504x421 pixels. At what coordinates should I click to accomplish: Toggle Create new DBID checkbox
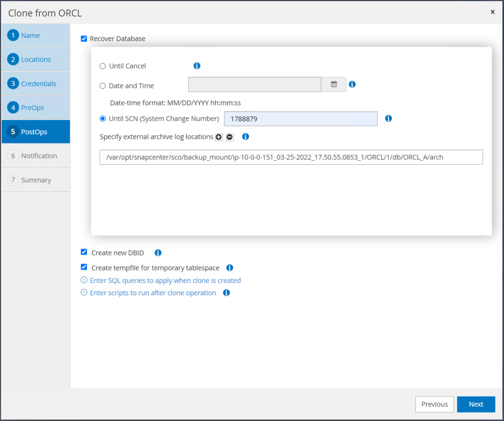pyautogui.click(x=84, y=252)
